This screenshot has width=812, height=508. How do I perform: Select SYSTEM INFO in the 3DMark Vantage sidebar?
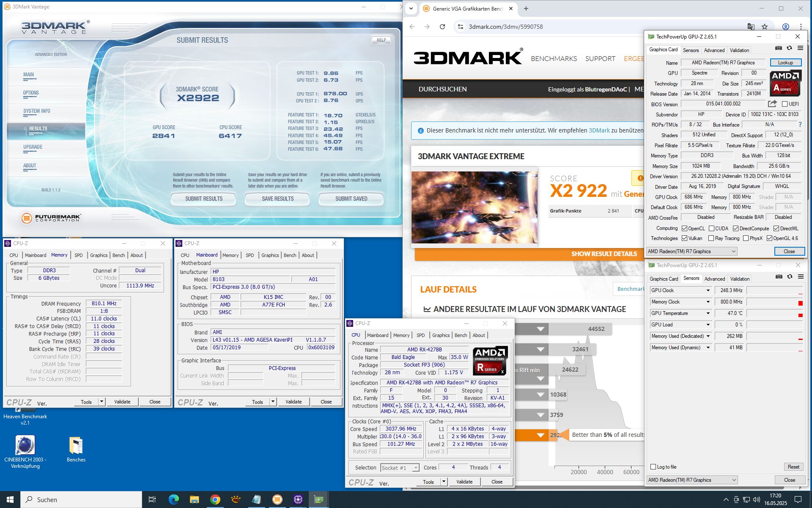[37, 111]
